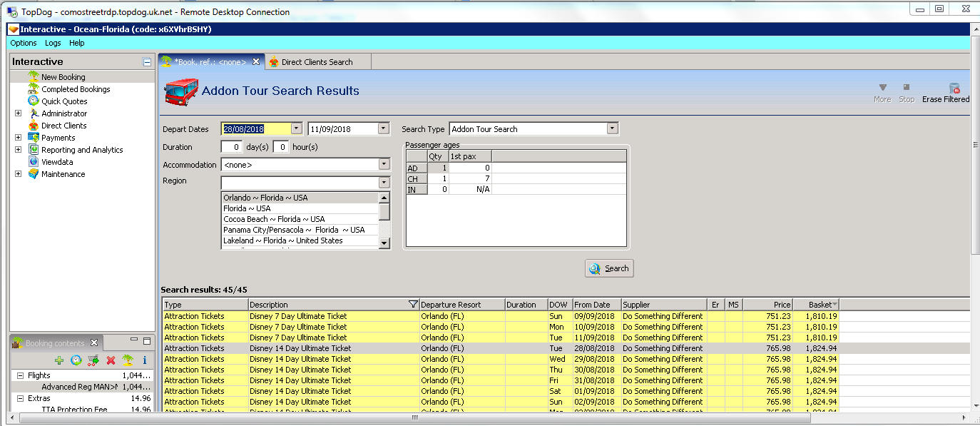Expand the Payments tree node

pos(19,138)
